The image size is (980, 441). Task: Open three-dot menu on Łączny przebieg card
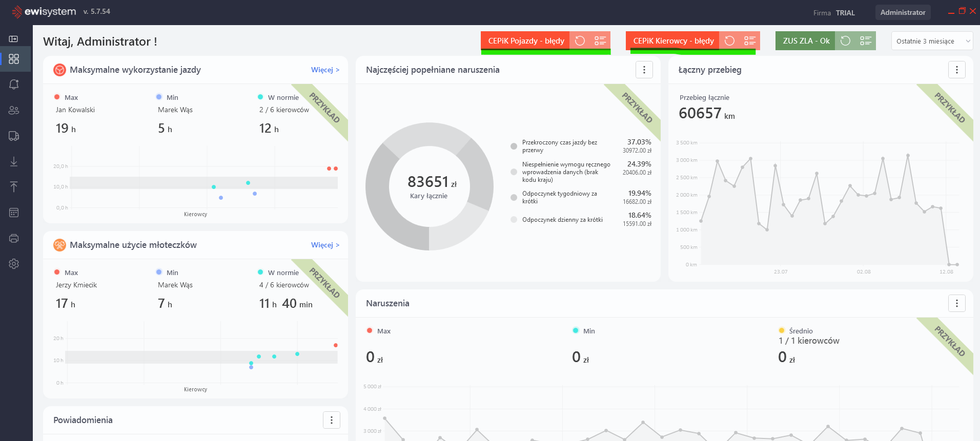[956, 70]
